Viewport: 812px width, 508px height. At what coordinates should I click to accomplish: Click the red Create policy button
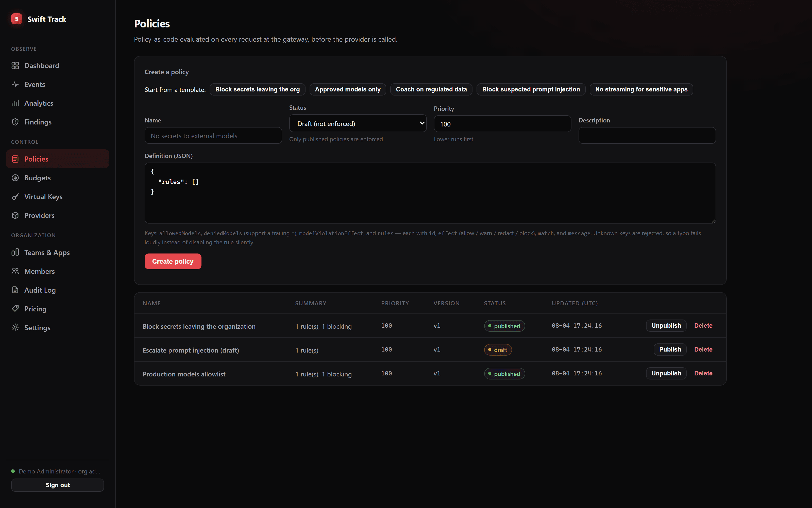click(173, 261)
